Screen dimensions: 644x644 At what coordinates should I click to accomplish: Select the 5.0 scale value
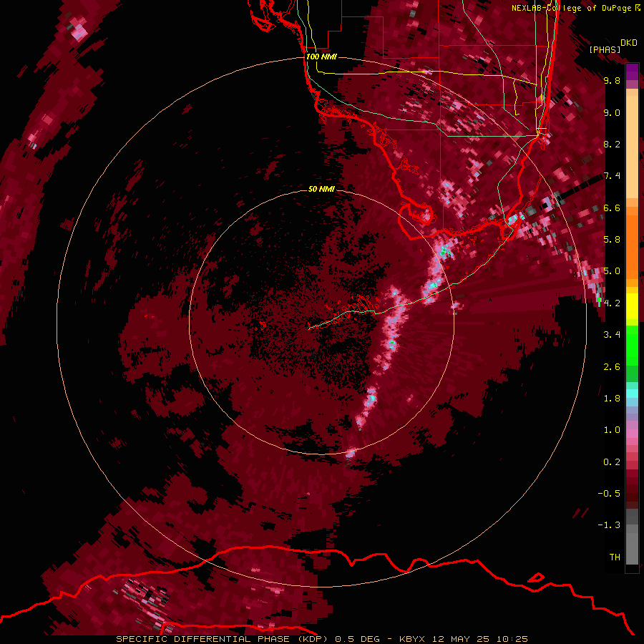point(612,271)
